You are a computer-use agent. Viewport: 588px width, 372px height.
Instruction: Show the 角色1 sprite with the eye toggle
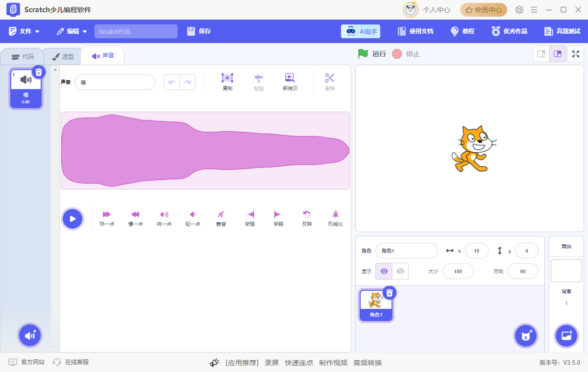[x=384, y=271]
